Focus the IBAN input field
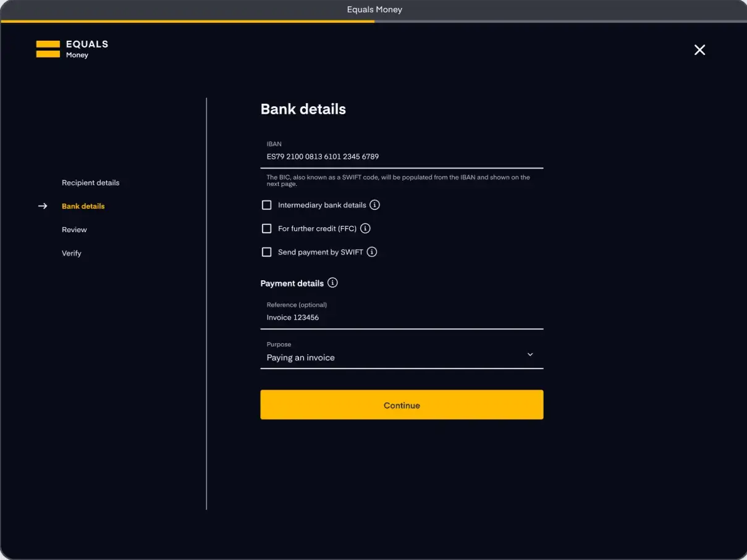Screen dimensions: 747x560 pos(402,157)
